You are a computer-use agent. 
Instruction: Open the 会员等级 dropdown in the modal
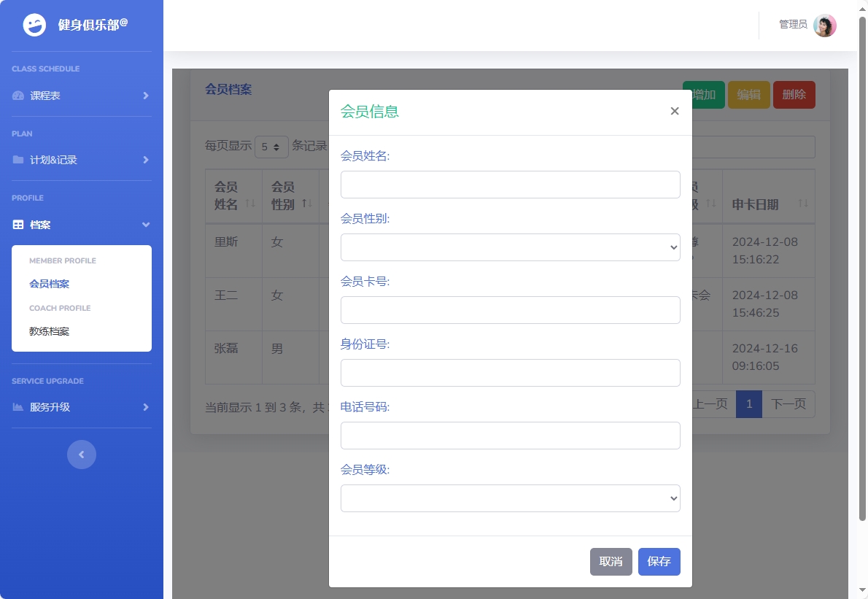click(510, 498)
